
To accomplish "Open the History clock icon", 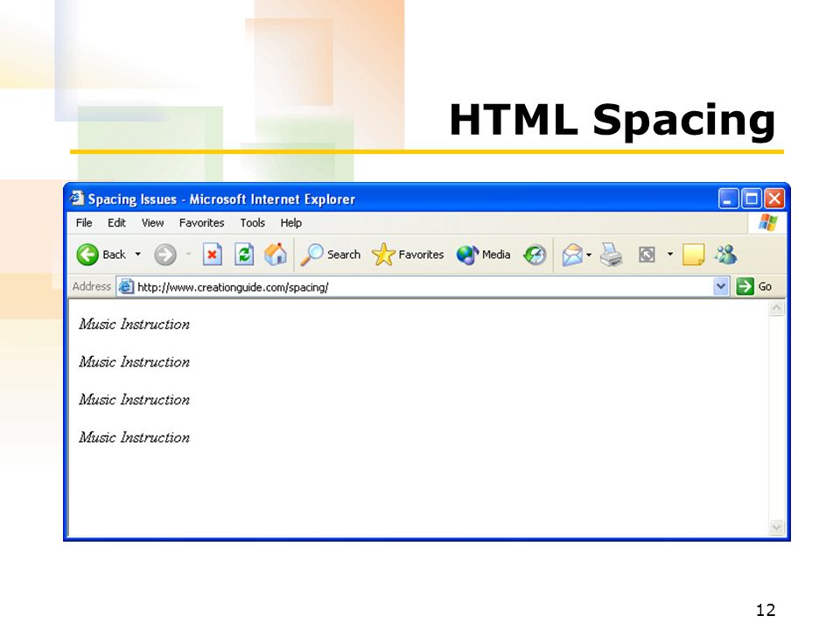I will point(535,255).
